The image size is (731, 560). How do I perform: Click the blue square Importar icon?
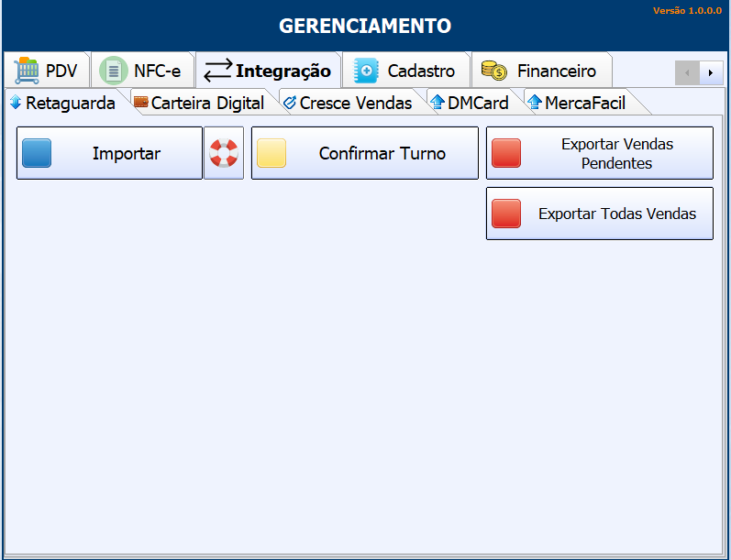37,153
